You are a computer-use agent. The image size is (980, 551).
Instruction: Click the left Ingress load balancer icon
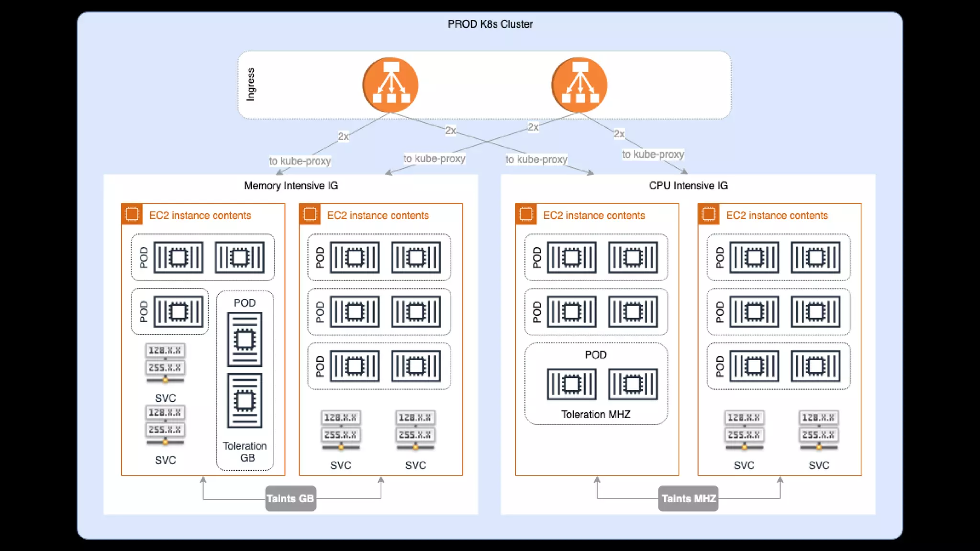pos(390,86)
